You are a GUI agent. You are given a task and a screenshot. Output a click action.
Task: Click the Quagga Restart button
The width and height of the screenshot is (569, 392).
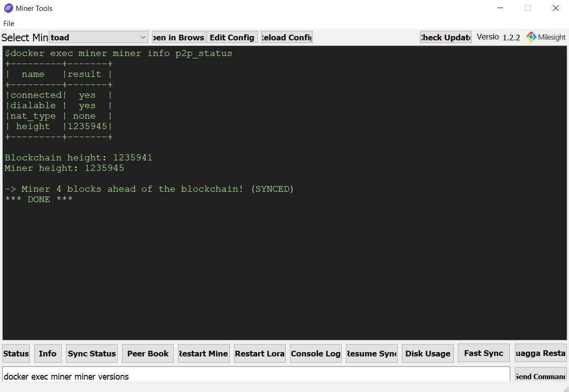coord(541,353)
